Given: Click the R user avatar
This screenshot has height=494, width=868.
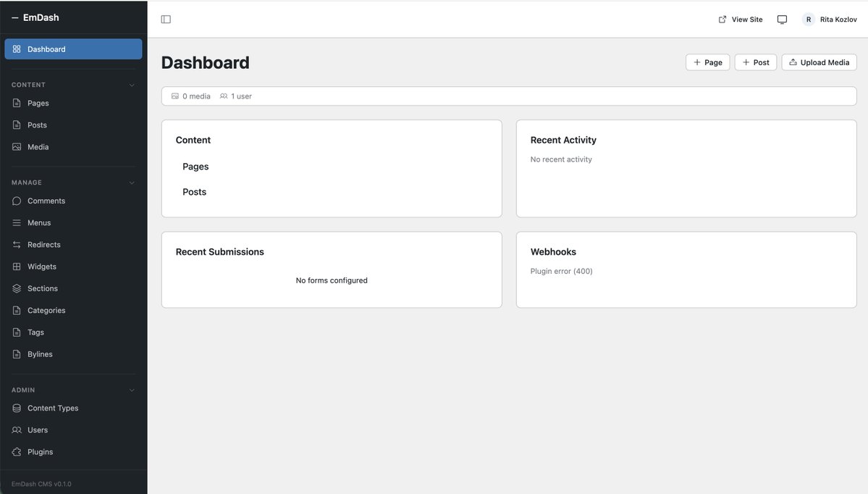Looking at the screenshot, I should tap(808, 20).
